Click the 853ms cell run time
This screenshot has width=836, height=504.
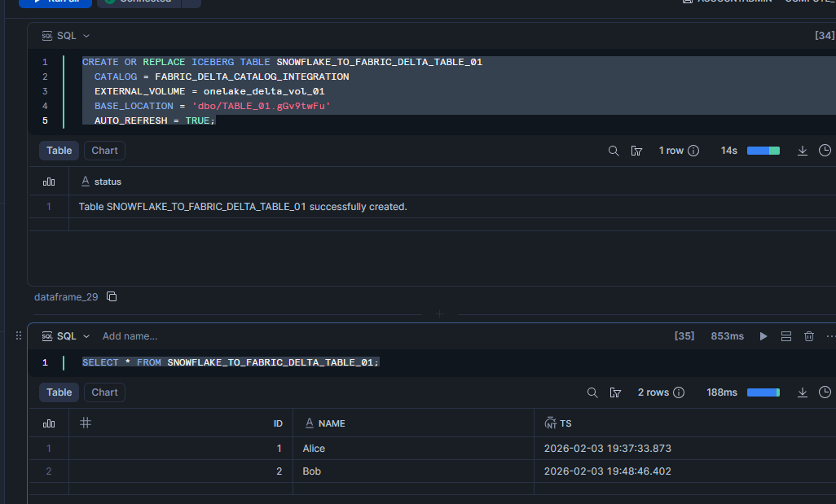click(x=728, y=336)
